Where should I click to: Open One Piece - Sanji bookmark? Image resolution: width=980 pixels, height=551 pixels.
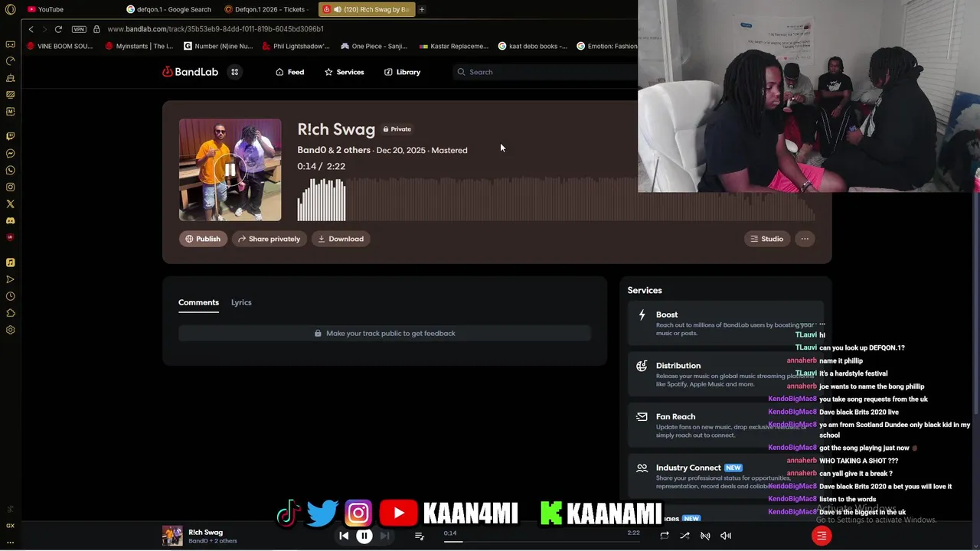374,46
